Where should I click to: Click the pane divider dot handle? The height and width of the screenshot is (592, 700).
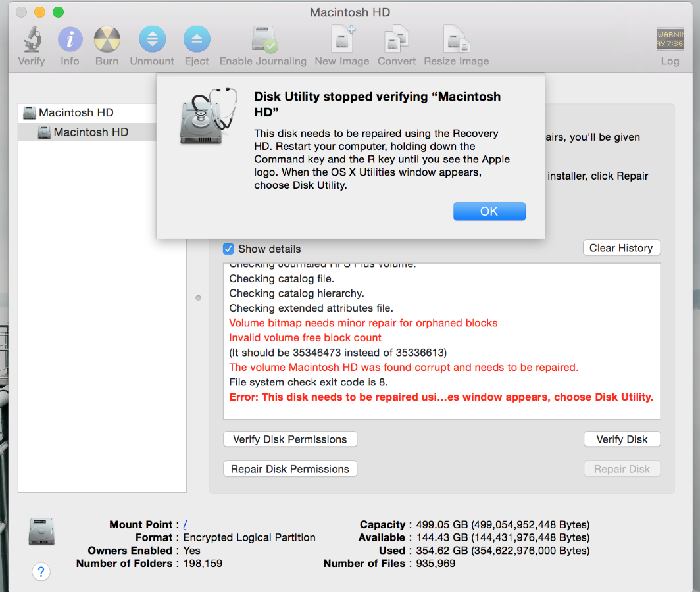point(198,298)
